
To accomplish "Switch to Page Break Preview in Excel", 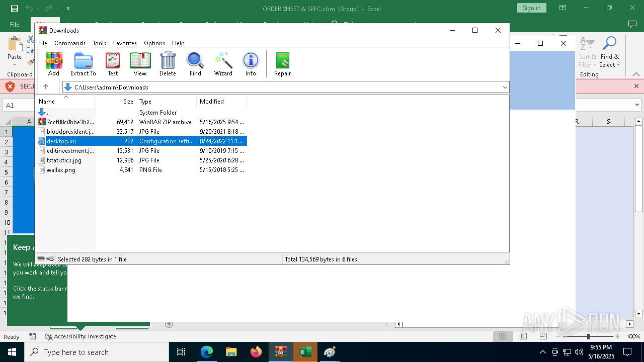I will [543, 336].
